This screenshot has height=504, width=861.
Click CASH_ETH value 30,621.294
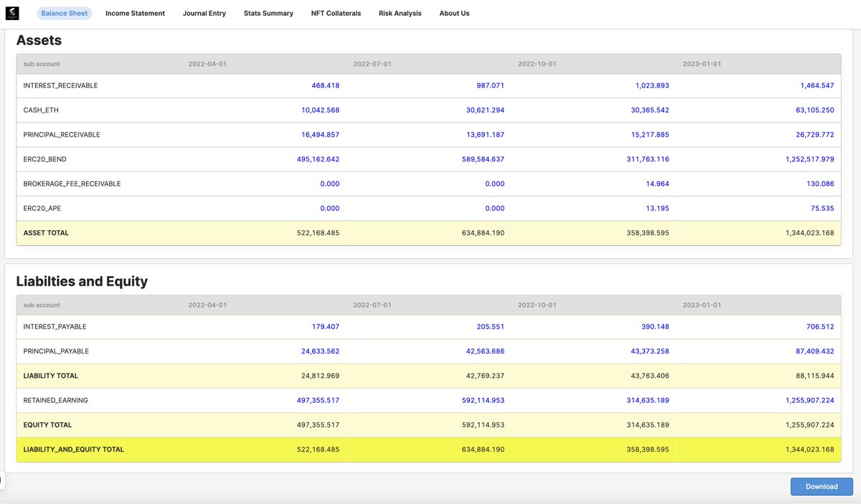coord(485,110)
